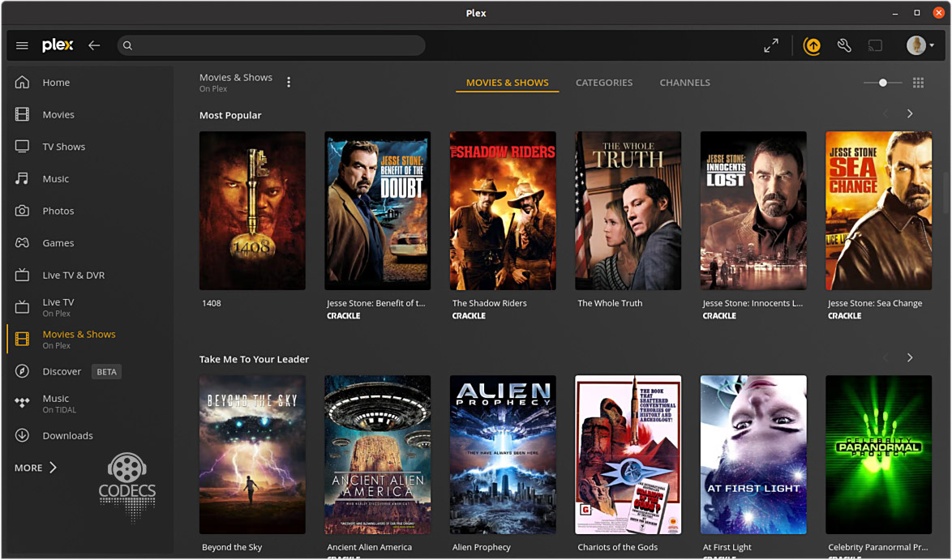This screenshot has width=952, height=560.
Task: Adjust the poster size slider
Action: pos(881,82)
